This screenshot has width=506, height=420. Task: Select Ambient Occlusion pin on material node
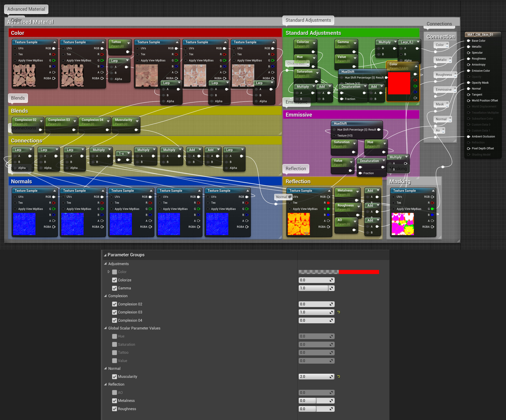click(469, 137)
